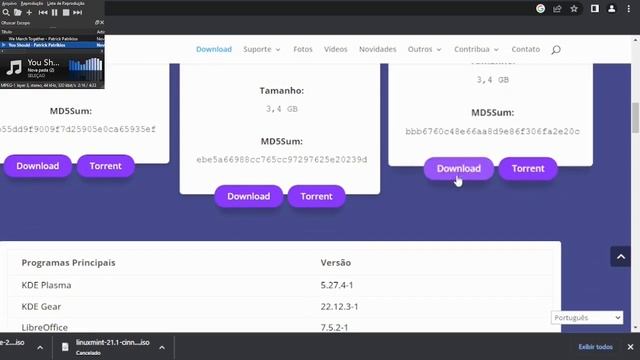
Task: Click the linuxmint-21.1 iso download item
Action: pos(113,347)
